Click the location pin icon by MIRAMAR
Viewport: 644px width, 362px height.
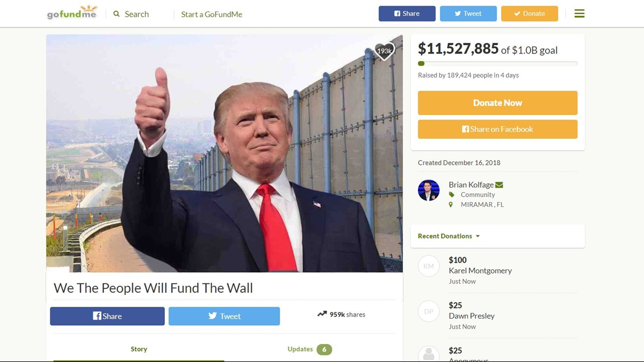point(451,204)
